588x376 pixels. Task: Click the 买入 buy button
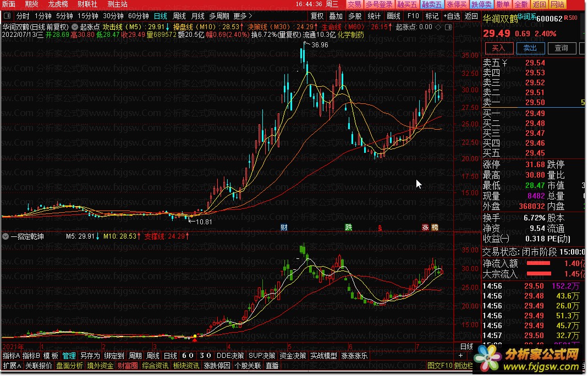point(499,48)
